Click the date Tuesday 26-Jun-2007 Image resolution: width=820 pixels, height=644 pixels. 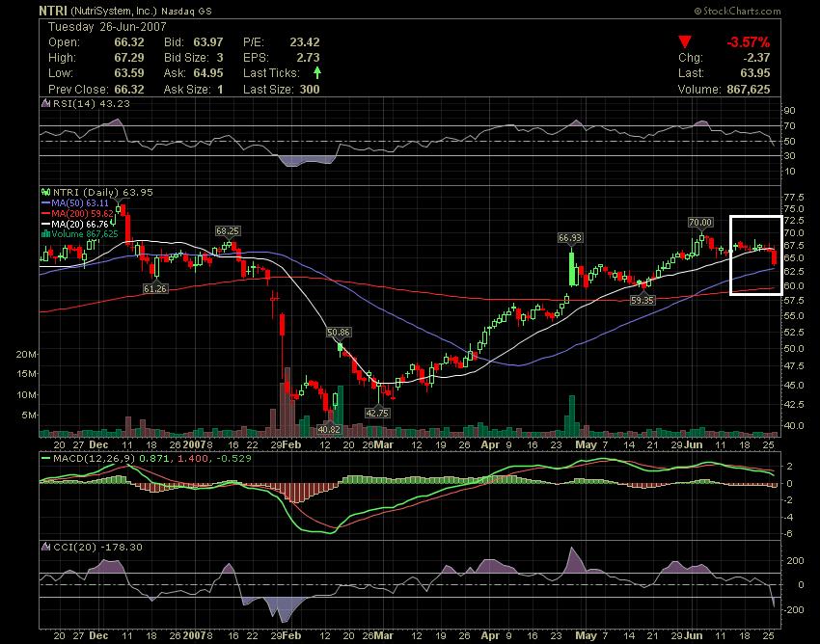click(x=107, y=27)
